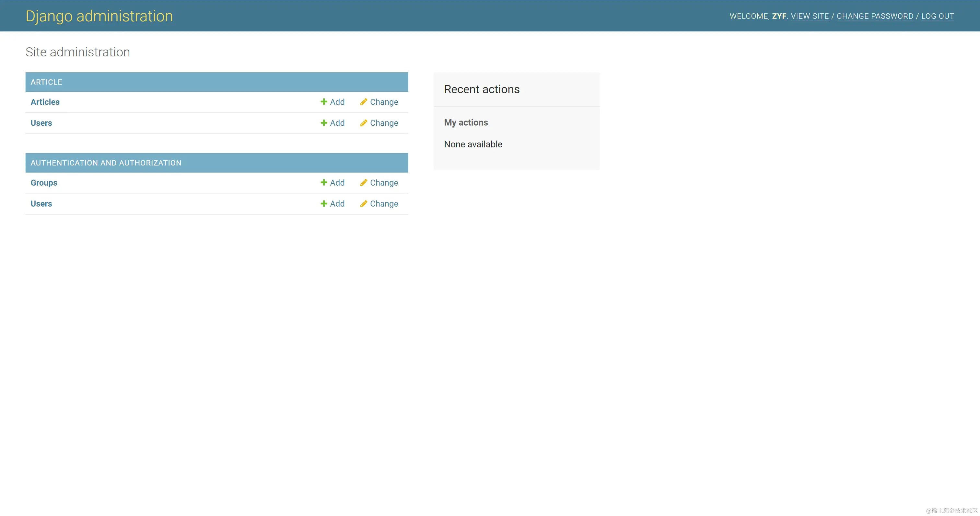
Task: Click the Change text link for Groups
Action: 384,182
